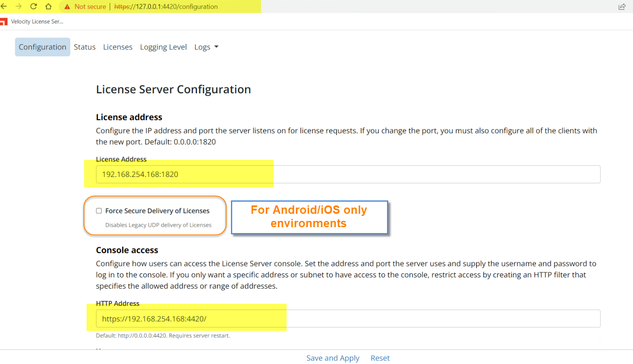Click the Not secure warning triangle icon
Screen dimensions: 633x364
67,6
